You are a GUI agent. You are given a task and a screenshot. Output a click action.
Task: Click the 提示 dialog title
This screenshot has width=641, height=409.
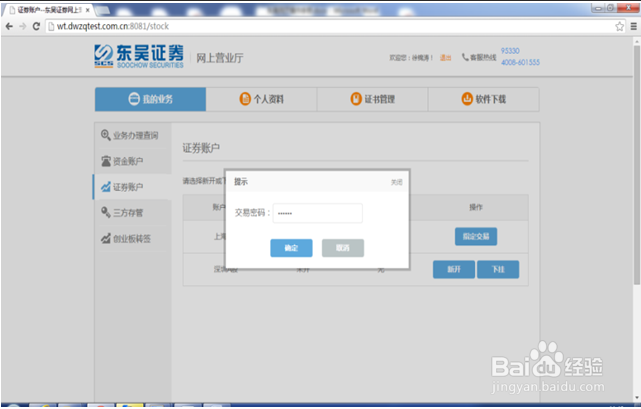(241, 182)
